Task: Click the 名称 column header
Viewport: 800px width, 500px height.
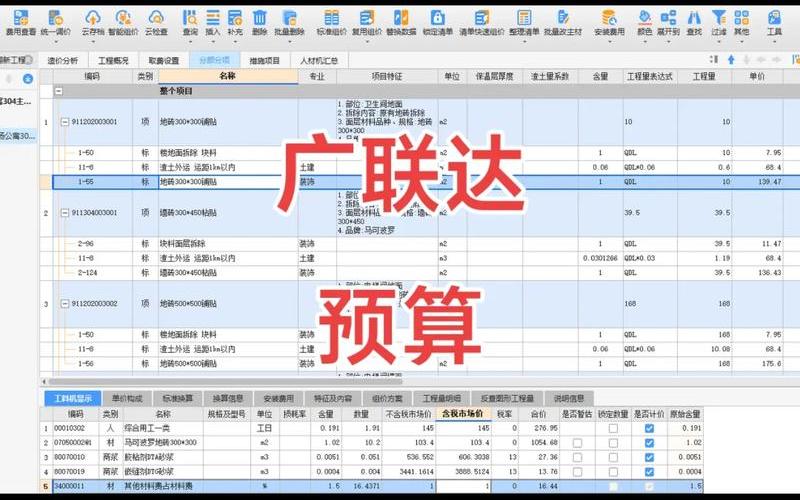Action: click(228, 76)
